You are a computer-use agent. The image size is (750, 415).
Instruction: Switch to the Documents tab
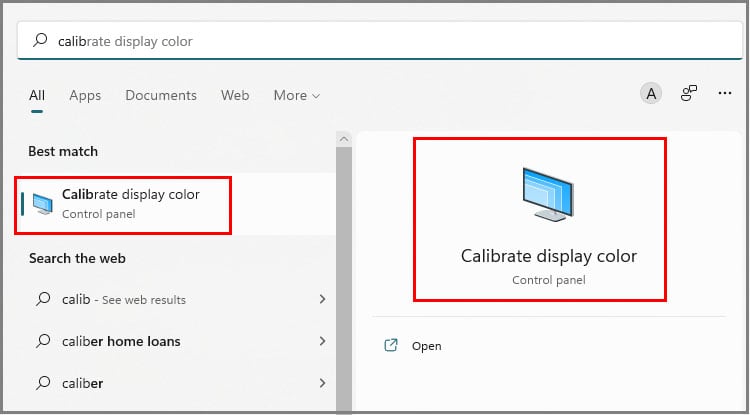pyautogui.click(x=161, y=95)
